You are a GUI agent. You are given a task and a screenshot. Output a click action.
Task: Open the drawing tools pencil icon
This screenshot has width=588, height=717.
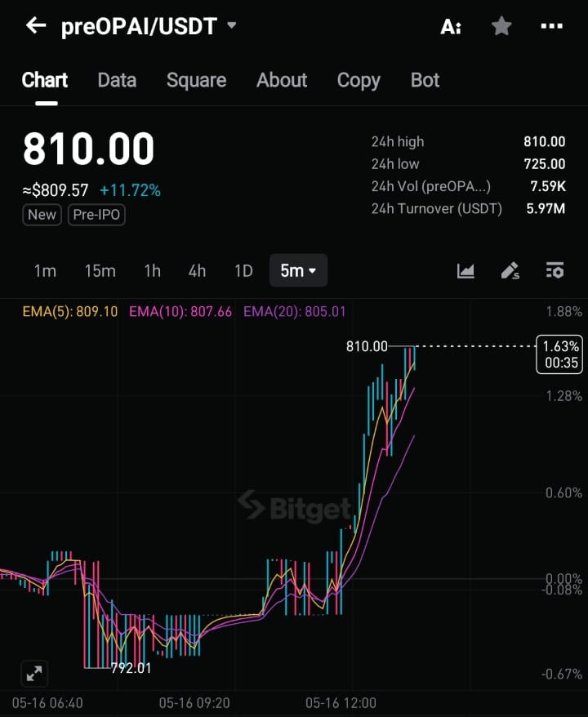pos(510,270)
